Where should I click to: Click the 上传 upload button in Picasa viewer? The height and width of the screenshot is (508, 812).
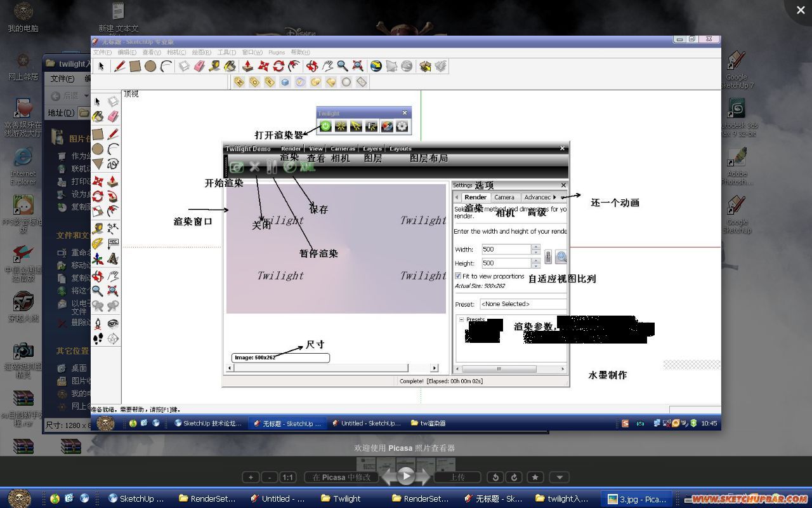[x=458, y=478]
